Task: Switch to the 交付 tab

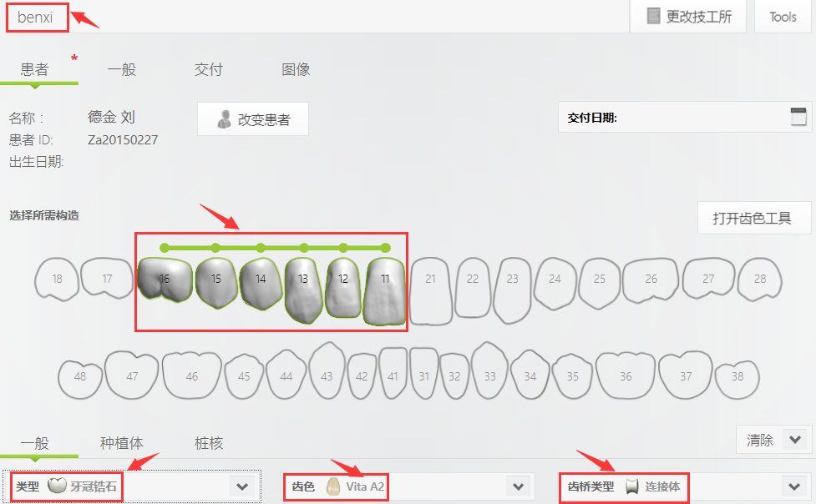Action: (x=208, y=69)
